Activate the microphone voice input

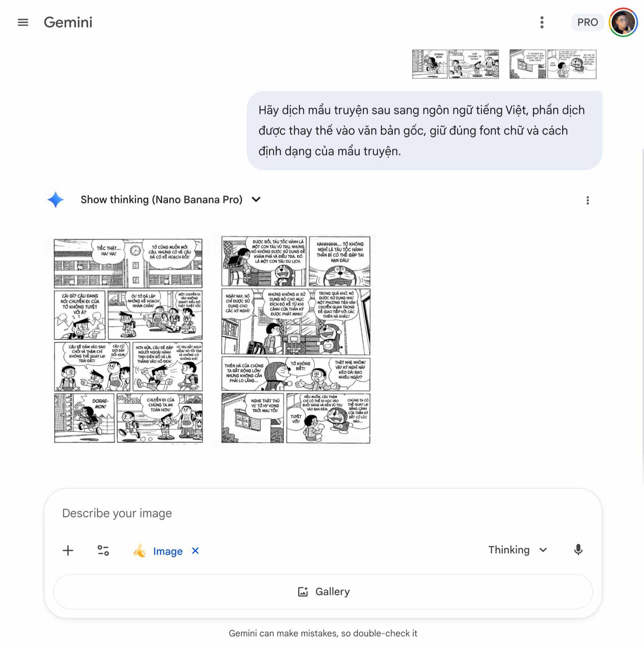(578, 550)
